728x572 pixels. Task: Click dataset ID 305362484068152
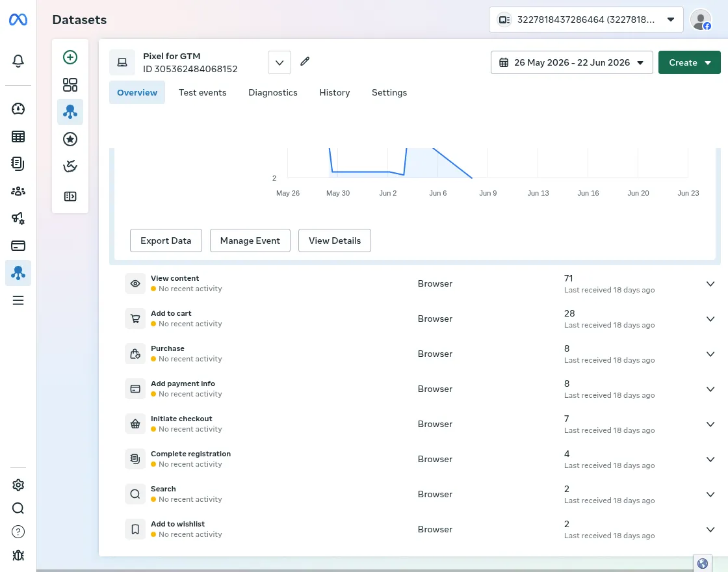(190, 69)
